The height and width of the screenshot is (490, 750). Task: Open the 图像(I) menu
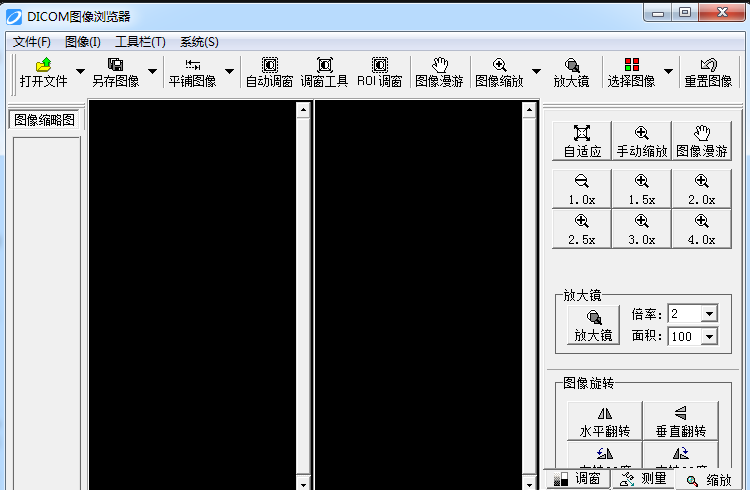point(83,42)
